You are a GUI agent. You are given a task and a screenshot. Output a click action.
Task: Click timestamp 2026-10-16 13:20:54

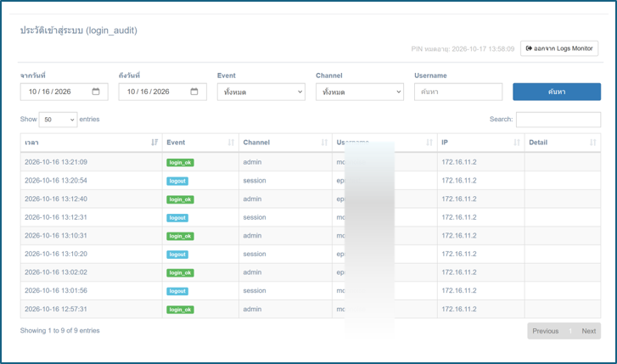56,181
